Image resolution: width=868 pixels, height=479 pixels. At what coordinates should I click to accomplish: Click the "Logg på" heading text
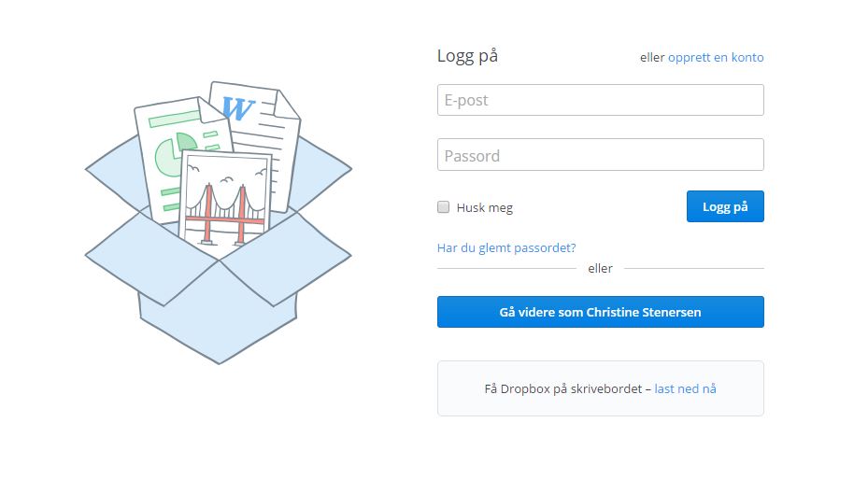[x=467, y=56]
